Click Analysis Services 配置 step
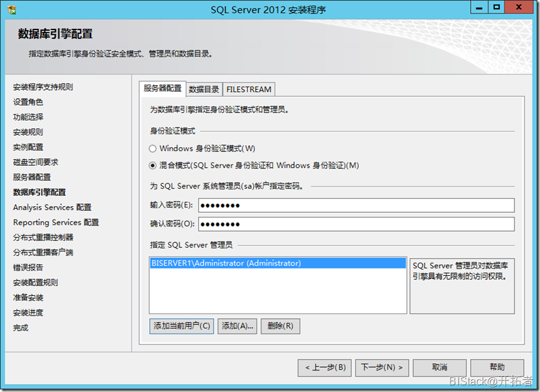Screen dimensions: 540x392 (52, 207)
